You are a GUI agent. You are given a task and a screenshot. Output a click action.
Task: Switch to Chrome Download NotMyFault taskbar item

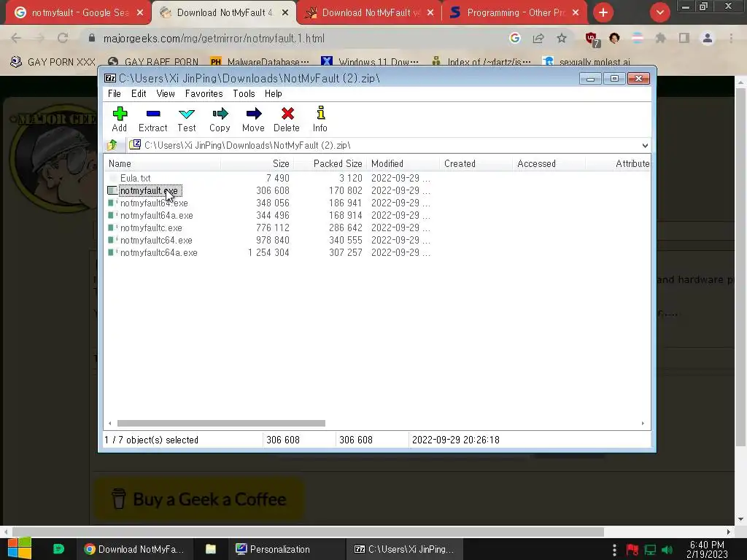(134, 549)
